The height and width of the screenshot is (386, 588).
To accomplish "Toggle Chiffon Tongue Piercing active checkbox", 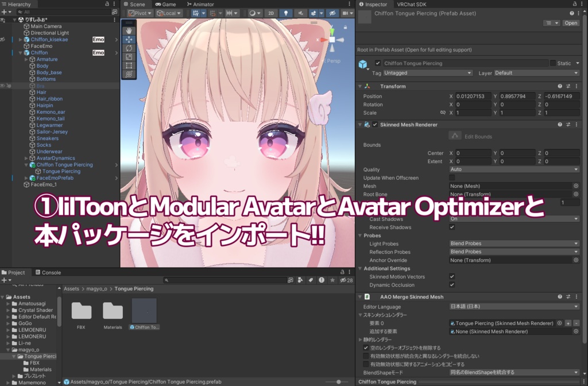I will [x=378, y=63].
